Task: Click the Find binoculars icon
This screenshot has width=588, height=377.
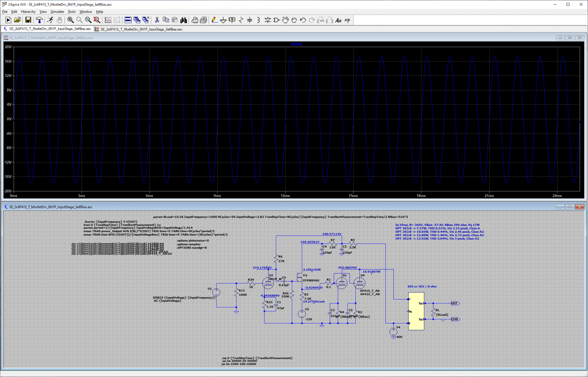Action: [183, 20]
